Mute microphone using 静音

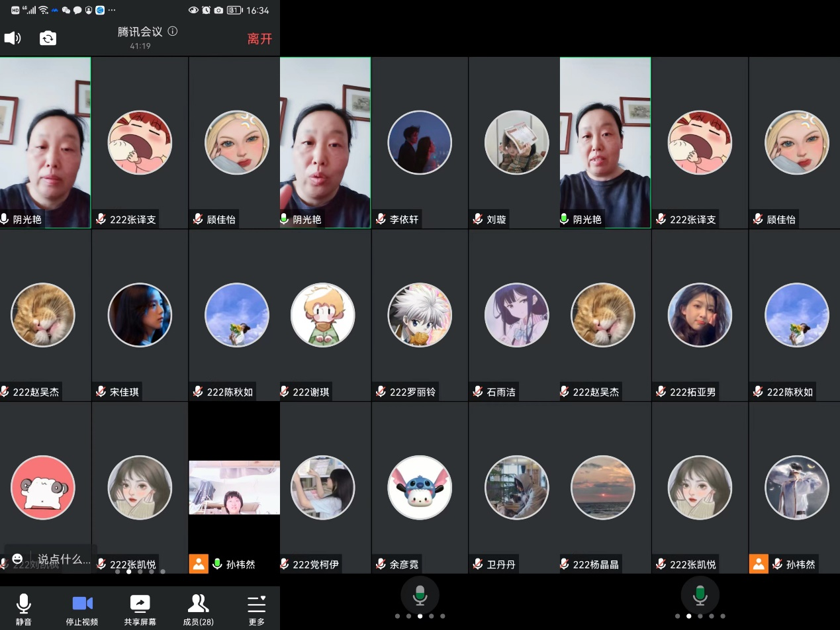(x=24, y=609)
